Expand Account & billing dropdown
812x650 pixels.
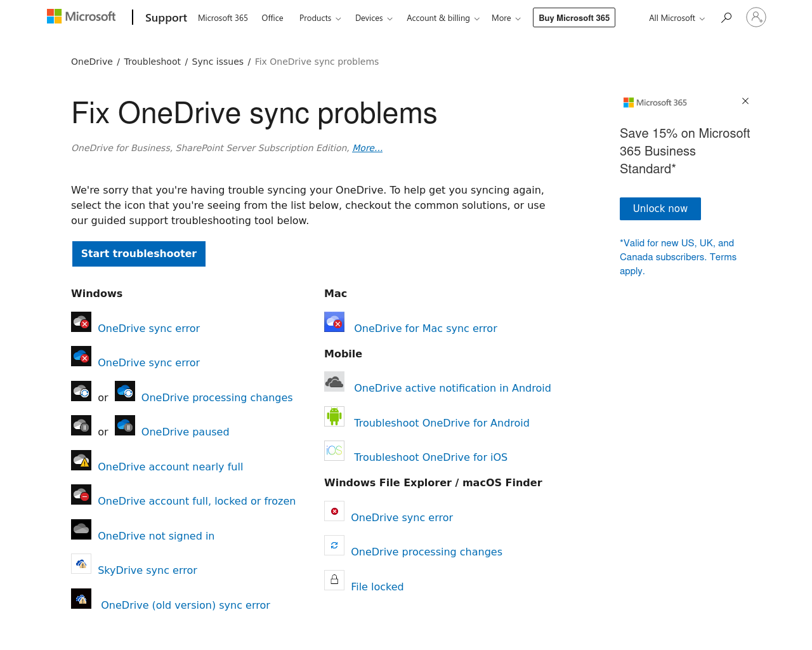pos(443,18)
